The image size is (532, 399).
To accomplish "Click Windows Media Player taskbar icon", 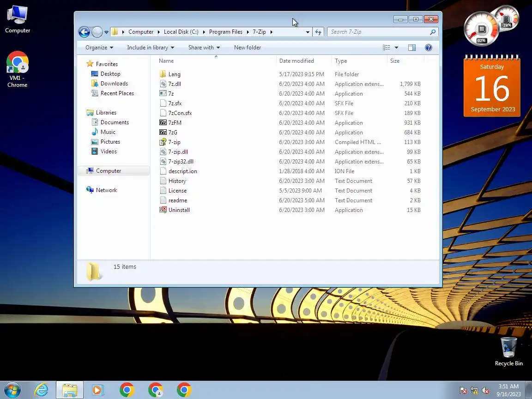I will (x=98, y=390).
